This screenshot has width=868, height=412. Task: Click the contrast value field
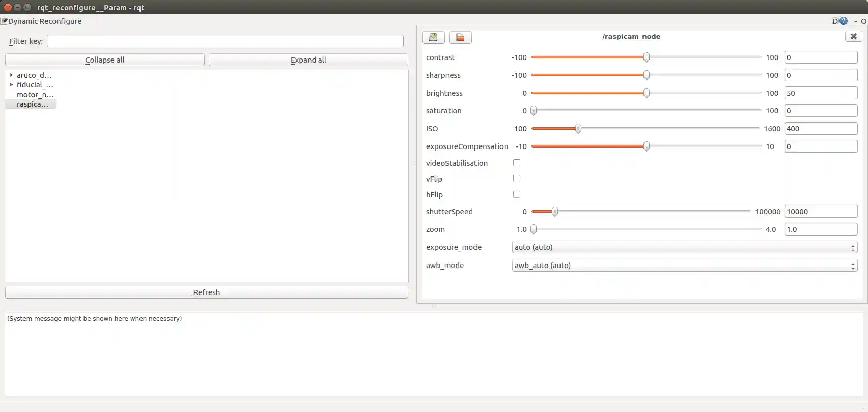pos(821,57)
